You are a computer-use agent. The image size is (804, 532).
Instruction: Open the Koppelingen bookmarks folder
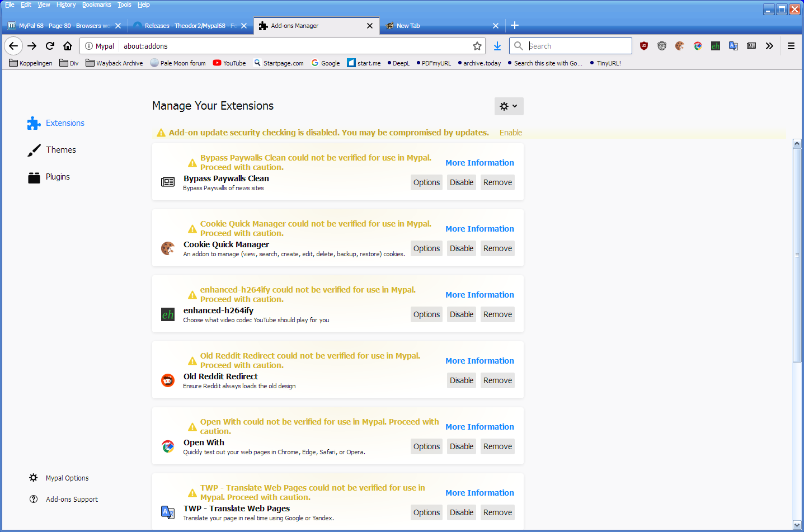coord(31,63)
